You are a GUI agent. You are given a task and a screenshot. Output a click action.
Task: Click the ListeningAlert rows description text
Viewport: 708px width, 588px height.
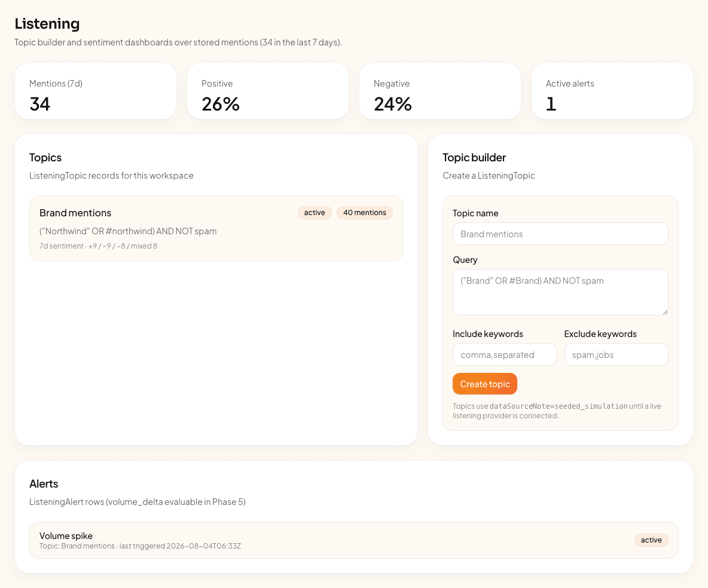tap(138, 502)
